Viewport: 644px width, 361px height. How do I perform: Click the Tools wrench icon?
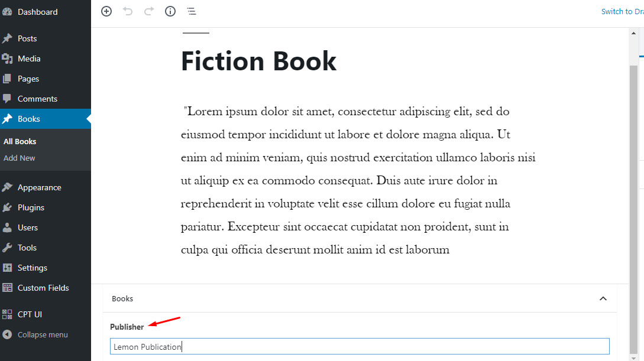[7, 248]
